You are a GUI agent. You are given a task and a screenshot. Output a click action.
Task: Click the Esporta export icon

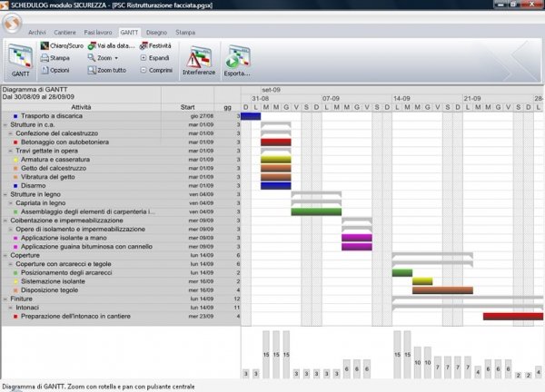click(x=237, y=60)
